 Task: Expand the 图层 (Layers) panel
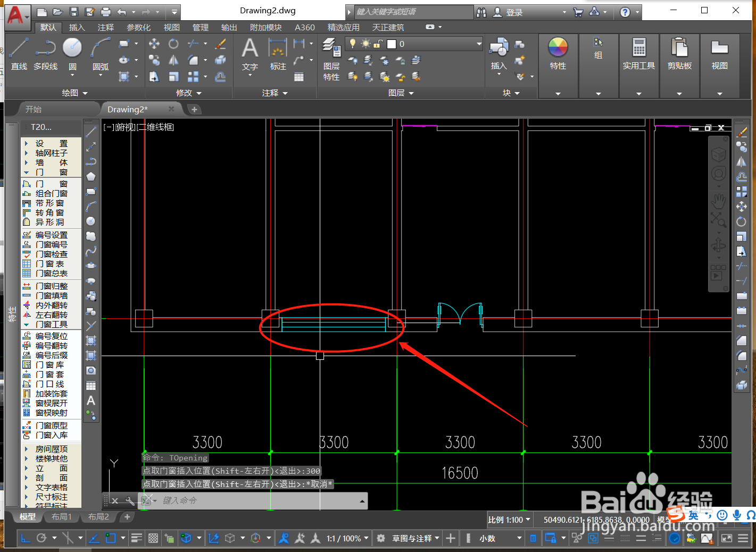(401, 93)
